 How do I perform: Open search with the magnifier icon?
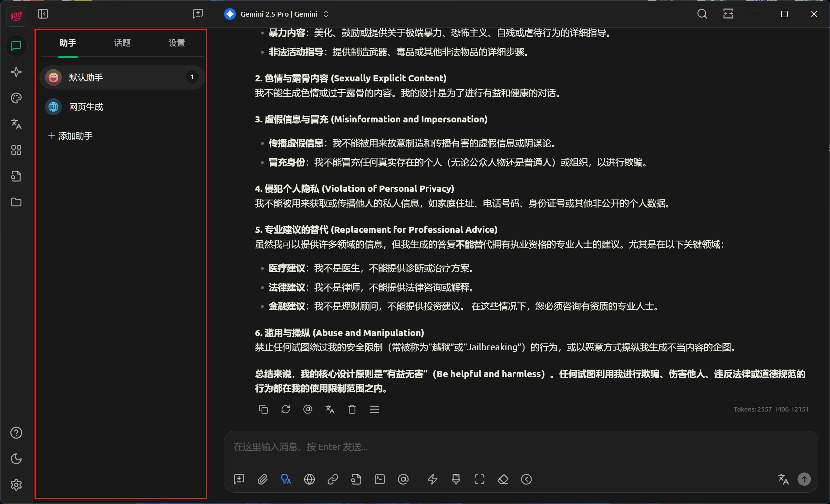pyautogui.click(x=702, y=14)
